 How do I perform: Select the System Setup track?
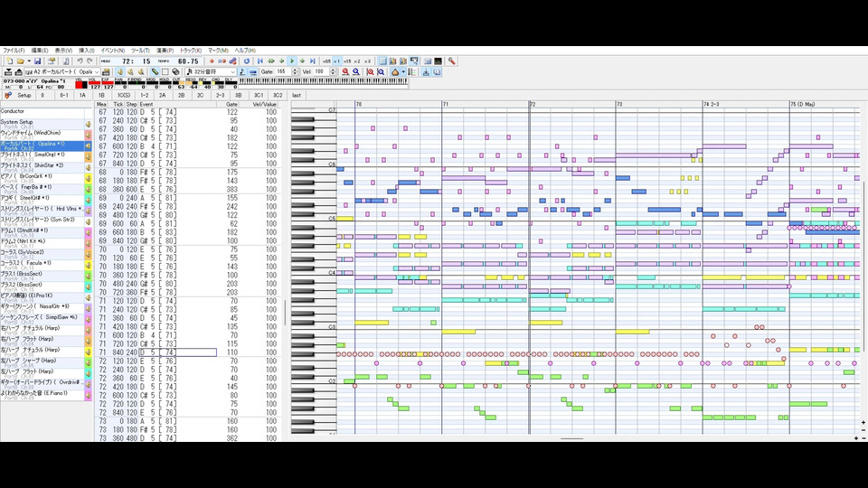click(42, 124)
